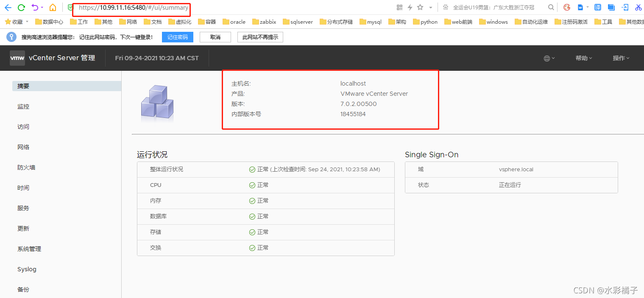The height and width of the screenshot is (298, 644).
Task: Click the 记住密码 button
Action: pyautogui.click(x=178, y=37)
